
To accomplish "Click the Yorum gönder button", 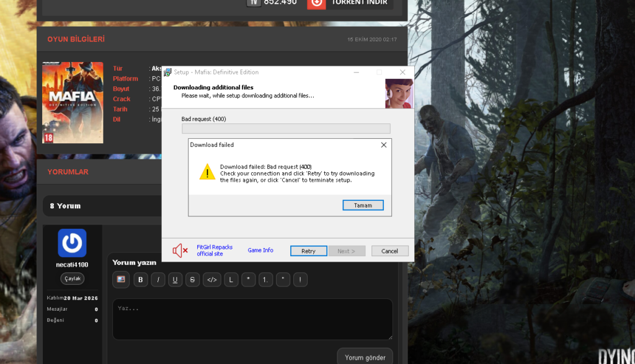I will (x=365, y=357).
